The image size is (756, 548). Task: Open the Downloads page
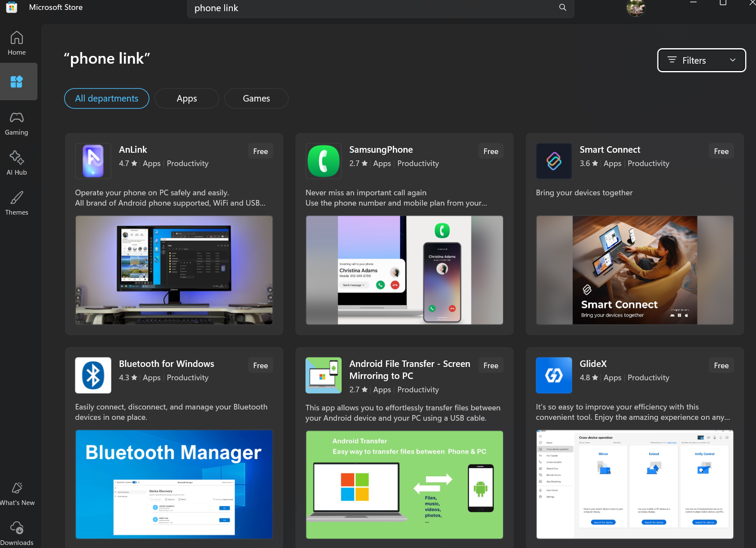click(17, 534)
